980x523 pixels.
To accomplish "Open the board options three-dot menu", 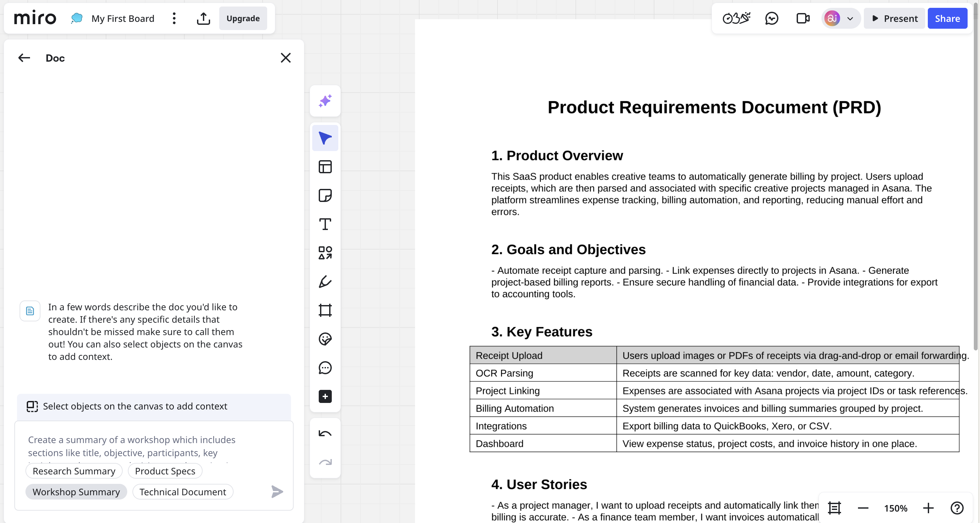I will coord(174,18).
